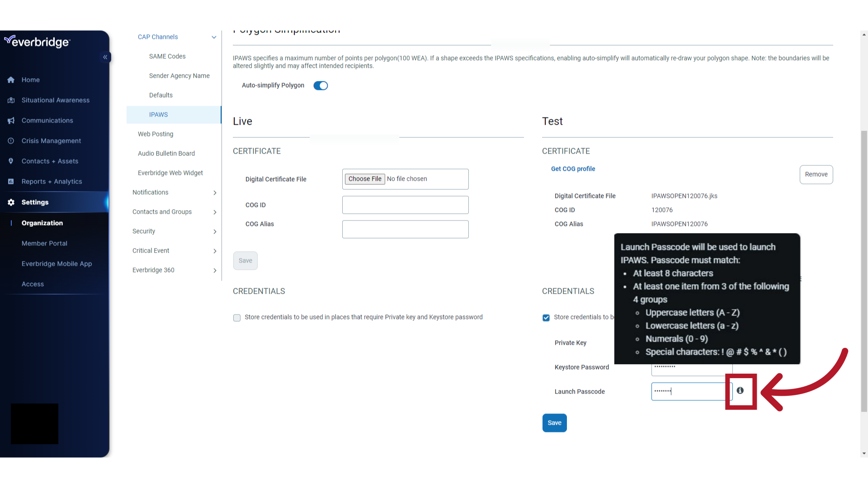Toggle Auto-simplify Polygon switch

(x=321, y=85)
